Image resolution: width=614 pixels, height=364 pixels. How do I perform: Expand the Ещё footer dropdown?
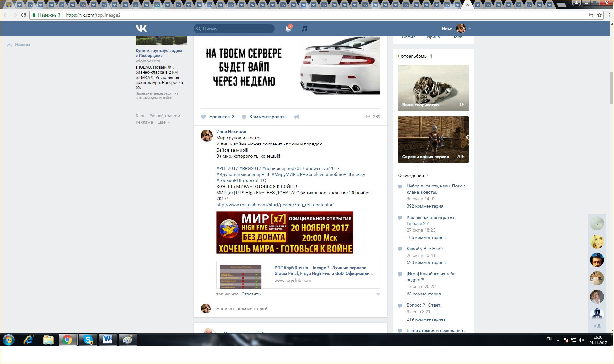click(x=163, y=122)
